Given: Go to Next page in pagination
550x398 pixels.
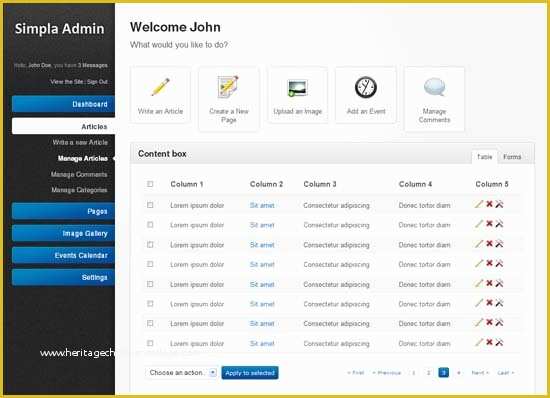Looking at the screenshot, I should (x=480, y=373).
